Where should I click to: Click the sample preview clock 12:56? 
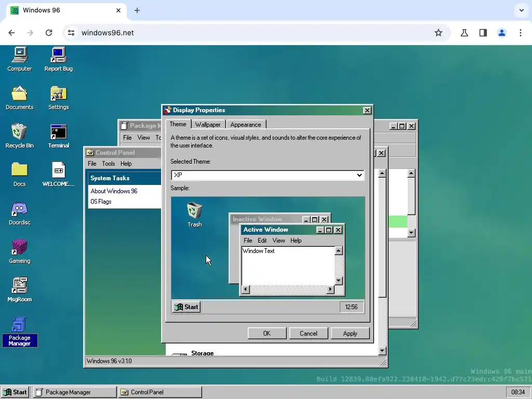[x=351, y=307]
